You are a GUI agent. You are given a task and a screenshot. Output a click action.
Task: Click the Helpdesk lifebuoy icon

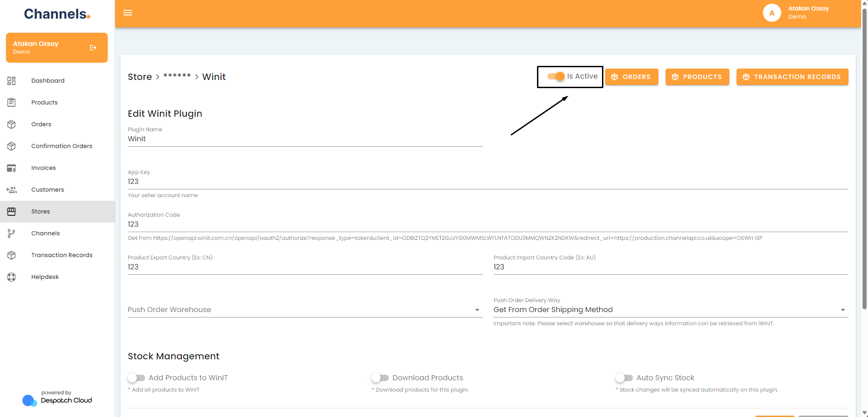(x=11, y=277)
